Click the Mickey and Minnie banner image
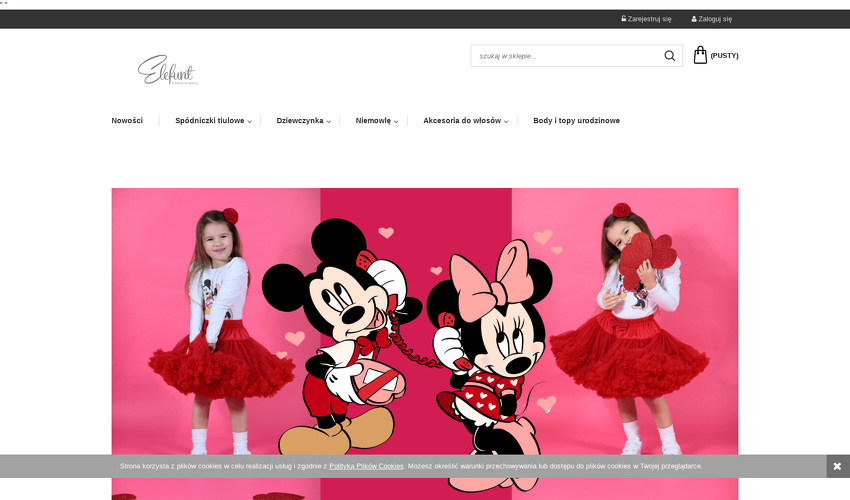850x500 pixels. [x=424, y=344]
